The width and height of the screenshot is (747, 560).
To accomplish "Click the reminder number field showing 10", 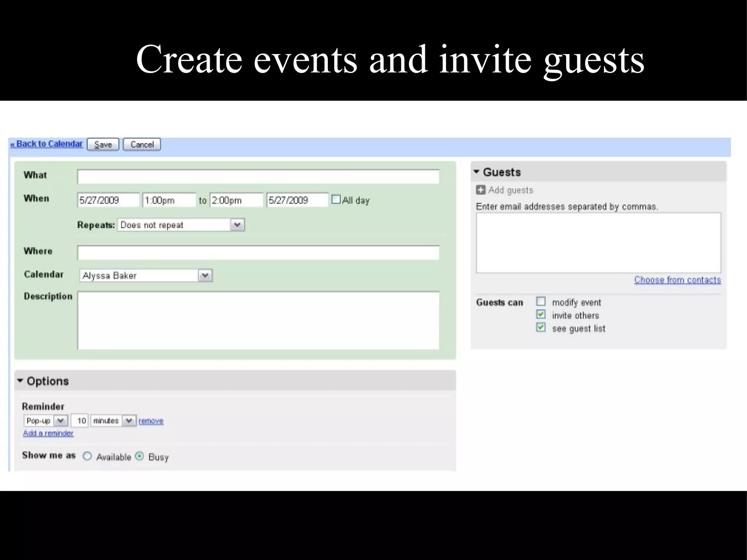I will 80,421.
